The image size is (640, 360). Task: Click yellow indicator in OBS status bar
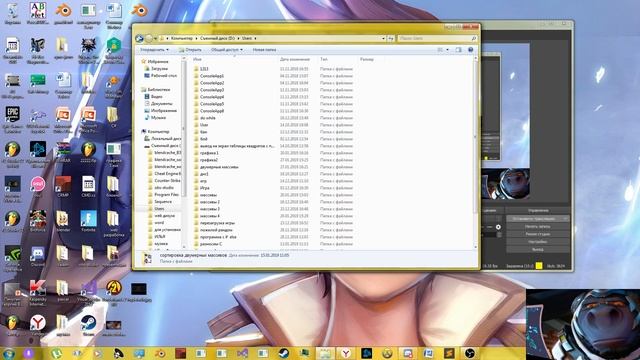pyautogui.click(x=539, y=266)
